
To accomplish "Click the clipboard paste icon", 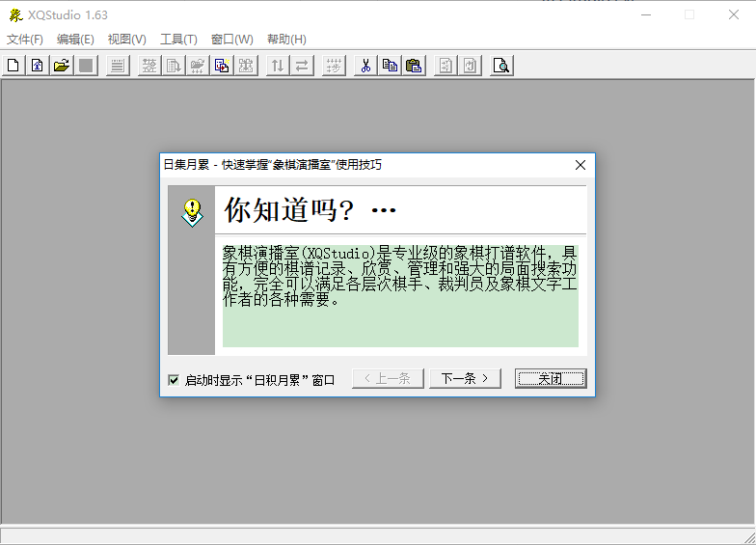I will click(x=414, y=66).
